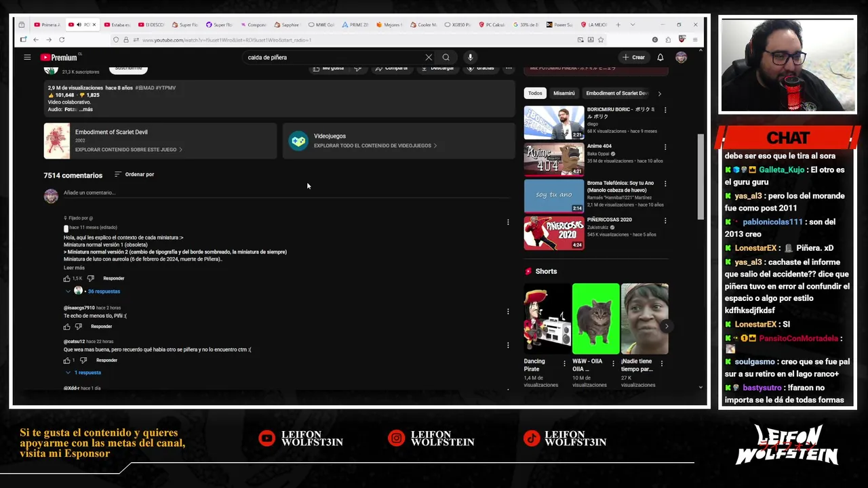This screenshot has width=868, height=488.
Task: Click the page vertical scrollbar thumb
Action: 701,176
